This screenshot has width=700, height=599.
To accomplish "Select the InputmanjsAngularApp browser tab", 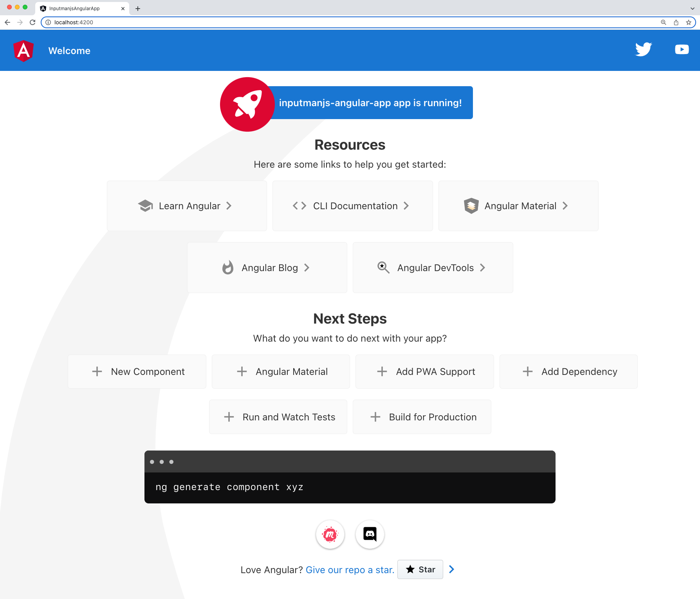I will pos(82,8).
